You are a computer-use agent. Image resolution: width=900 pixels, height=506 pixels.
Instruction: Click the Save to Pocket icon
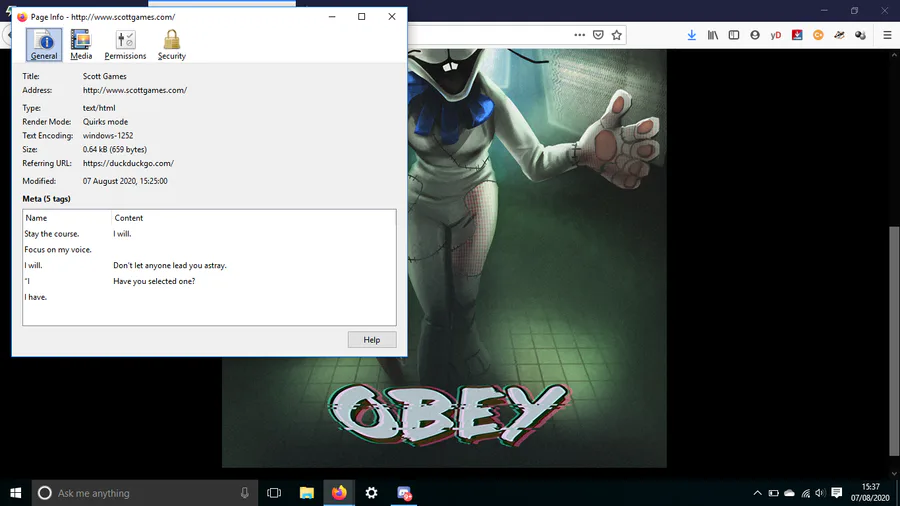pyautogui.click(x=598, y=35)
